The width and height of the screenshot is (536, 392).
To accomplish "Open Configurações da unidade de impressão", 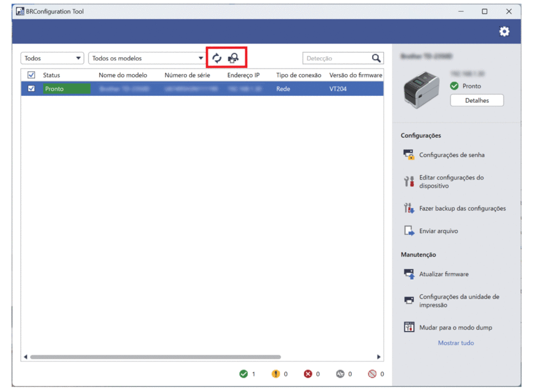I will (459, 301).
